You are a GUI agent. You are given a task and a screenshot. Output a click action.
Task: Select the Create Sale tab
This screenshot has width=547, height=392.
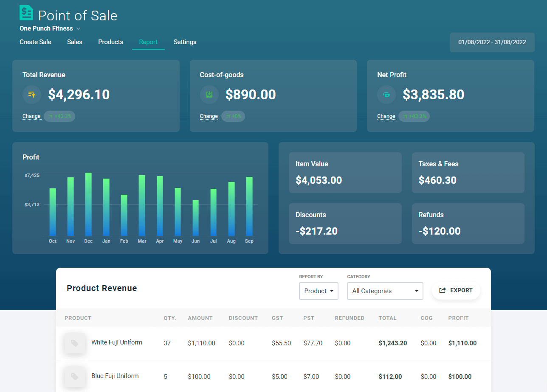coord(35,42)
